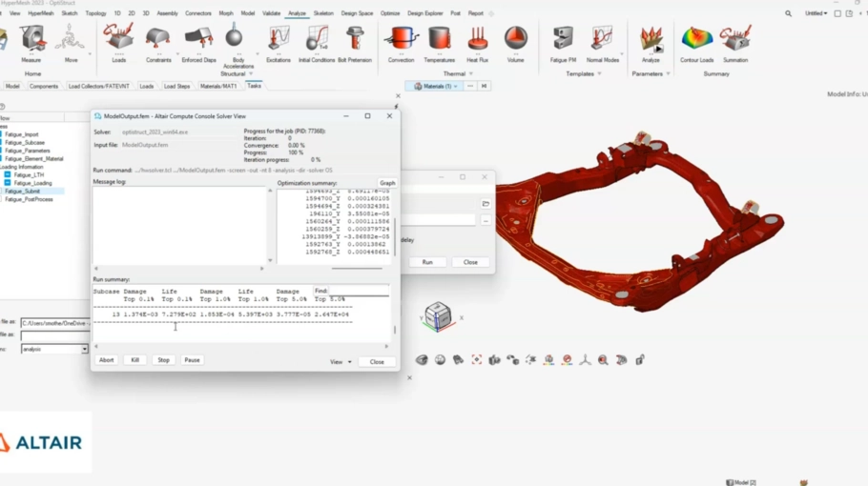
Task: Open the Constraints tool
Action: point(158,39)
